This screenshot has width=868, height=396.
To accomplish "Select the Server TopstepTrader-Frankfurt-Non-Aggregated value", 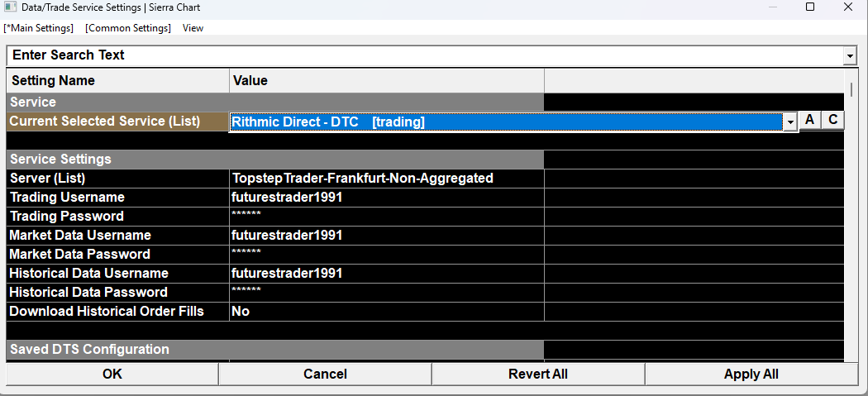I will [386, 178].
